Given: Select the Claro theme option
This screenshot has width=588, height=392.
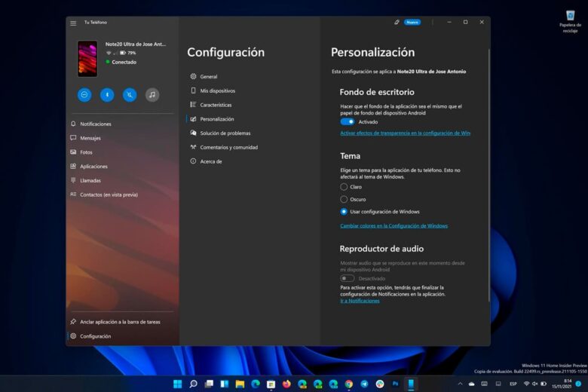Looking at the screenshot, I should pos(344,186).
